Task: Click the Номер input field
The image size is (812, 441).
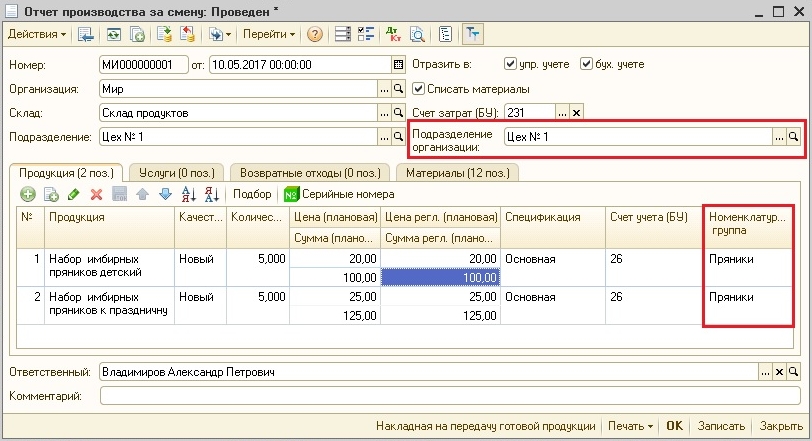Action: [x=143, y=65]
